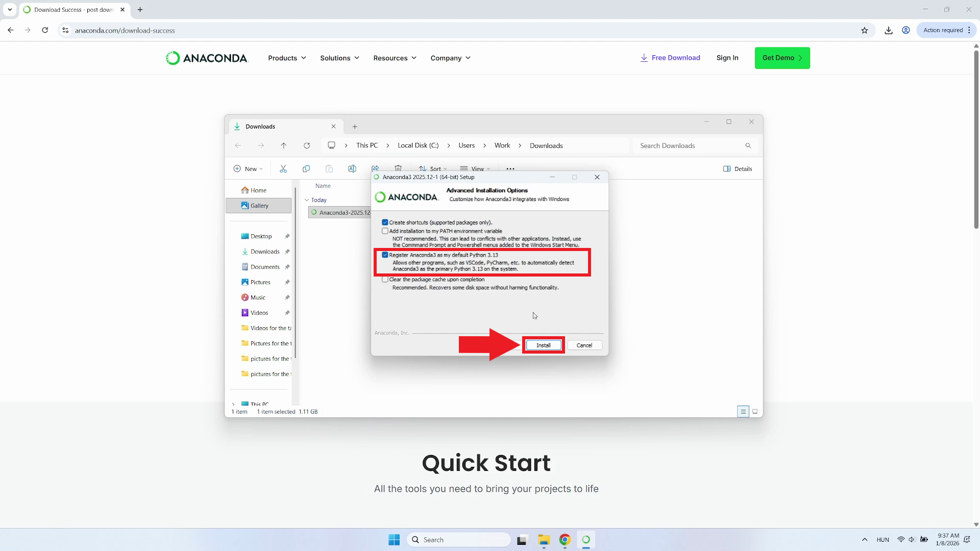This screenshot has height=551, width=980.
Task: Reload the Anaconda page
Action: point(45,31)
